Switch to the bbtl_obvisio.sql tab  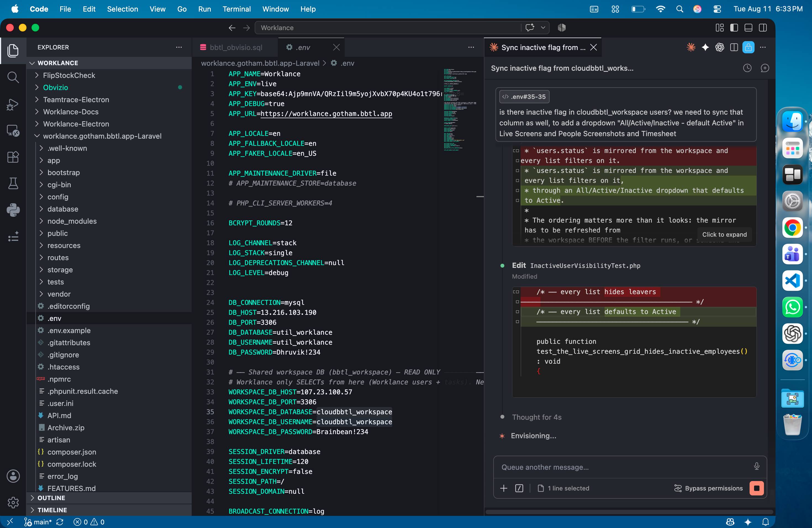click(x=235, y=47)
